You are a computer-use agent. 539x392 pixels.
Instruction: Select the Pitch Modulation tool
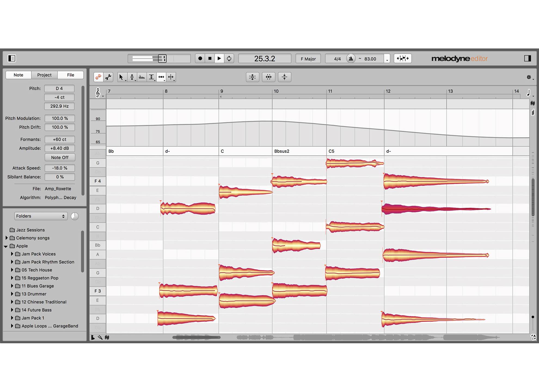(142, 77)
